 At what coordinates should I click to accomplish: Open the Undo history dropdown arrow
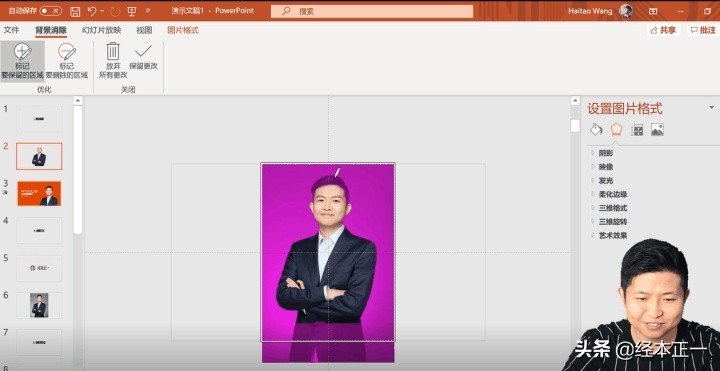(102, 11)
